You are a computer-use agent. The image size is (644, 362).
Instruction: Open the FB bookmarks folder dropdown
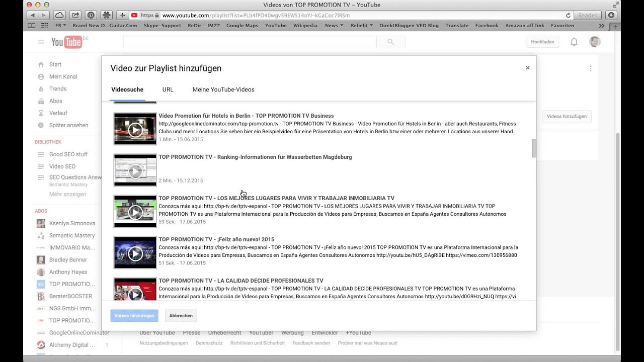point(61,25)
